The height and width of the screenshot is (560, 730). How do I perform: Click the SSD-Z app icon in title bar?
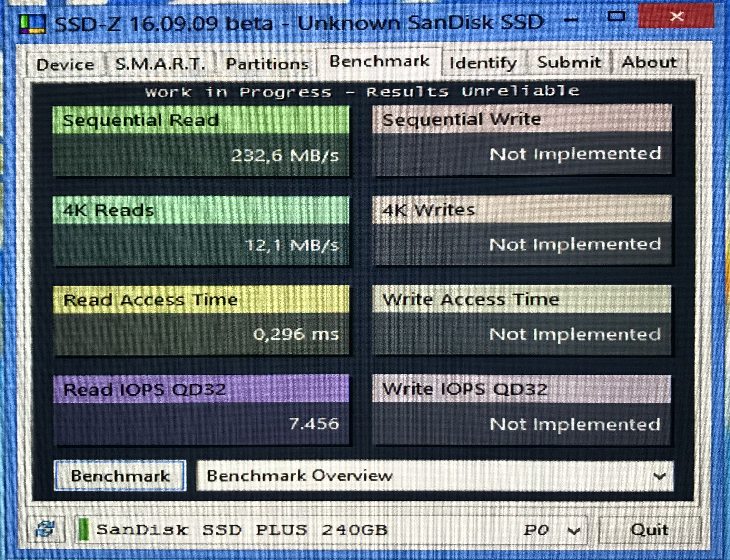click(x=32, y=24)
